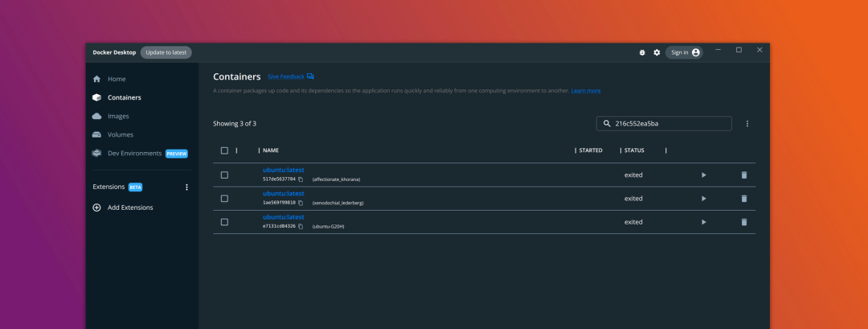Image resolution: width=868 pixels, height=329 pixels.
Task: Click the PREVIEW badge
Action: click(x=177, y=154)
